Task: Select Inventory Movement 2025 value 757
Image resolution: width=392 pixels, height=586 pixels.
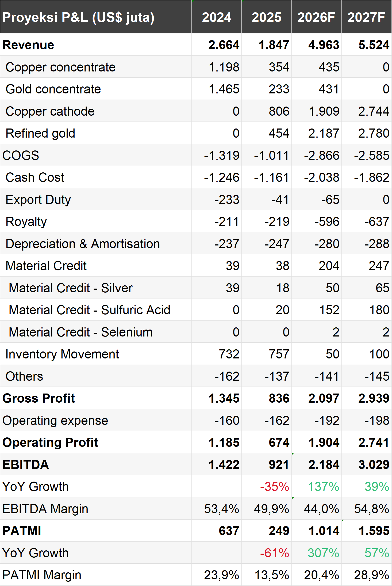Action: click(279, 354)
